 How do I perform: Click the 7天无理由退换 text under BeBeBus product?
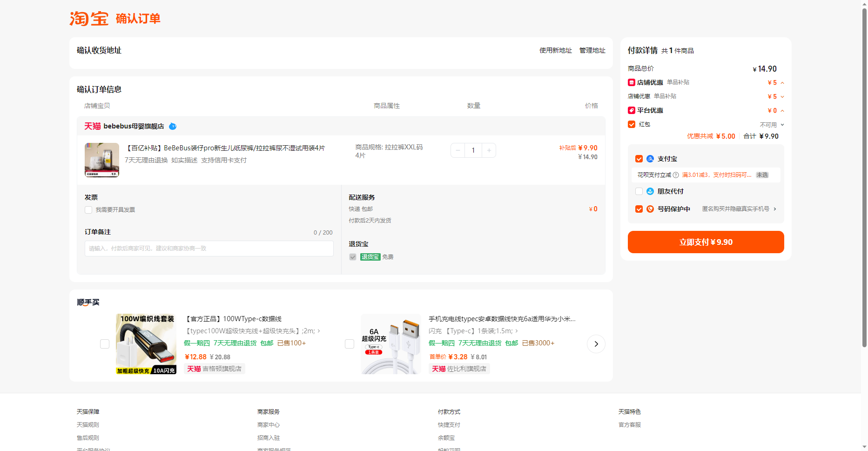146,160
